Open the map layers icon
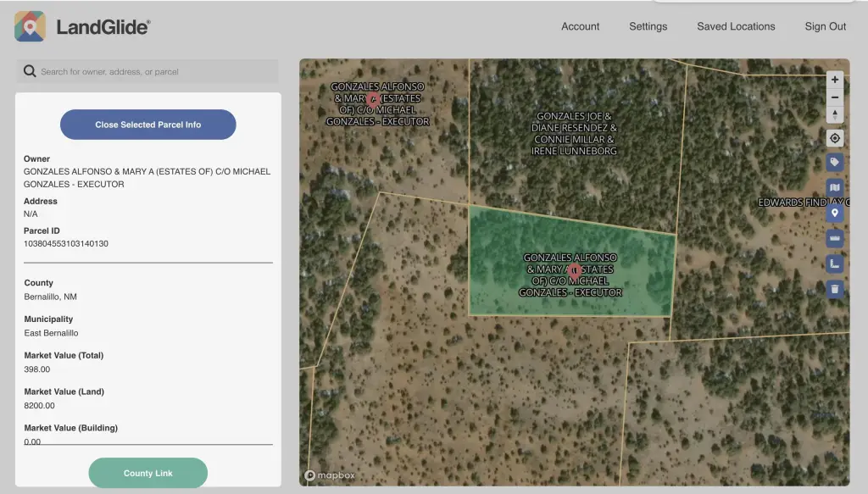Image resolution: width=868 pixels, height=494 pixels. point(835,188)
